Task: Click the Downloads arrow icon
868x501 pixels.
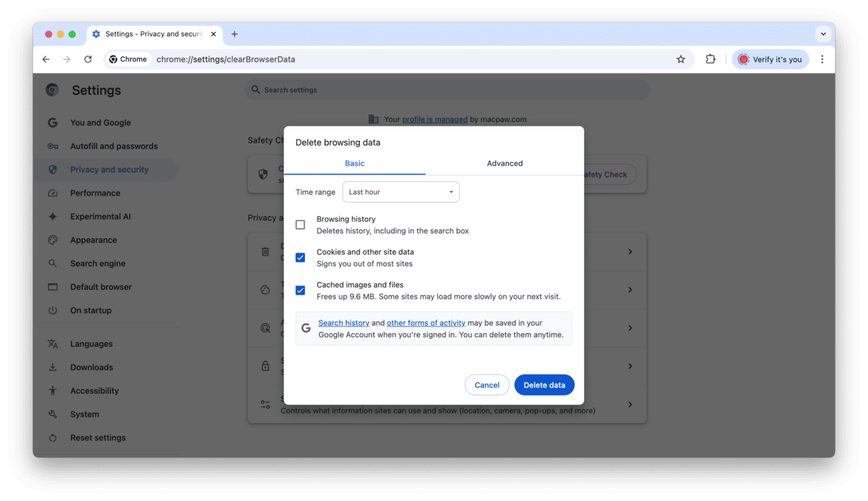Action: click(x=53, y=368)
